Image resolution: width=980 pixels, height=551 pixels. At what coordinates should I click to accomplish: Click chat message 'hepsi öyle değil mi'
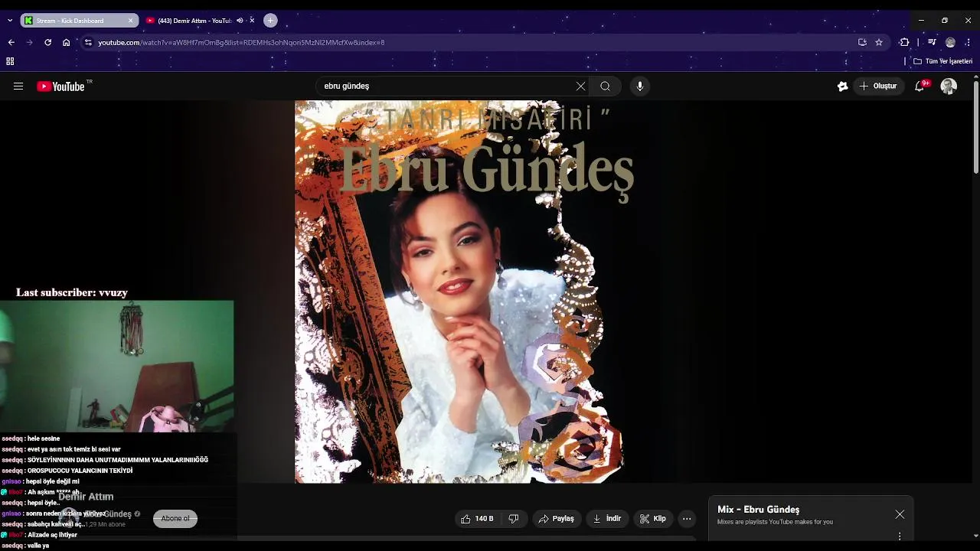(x=52, y=481)
